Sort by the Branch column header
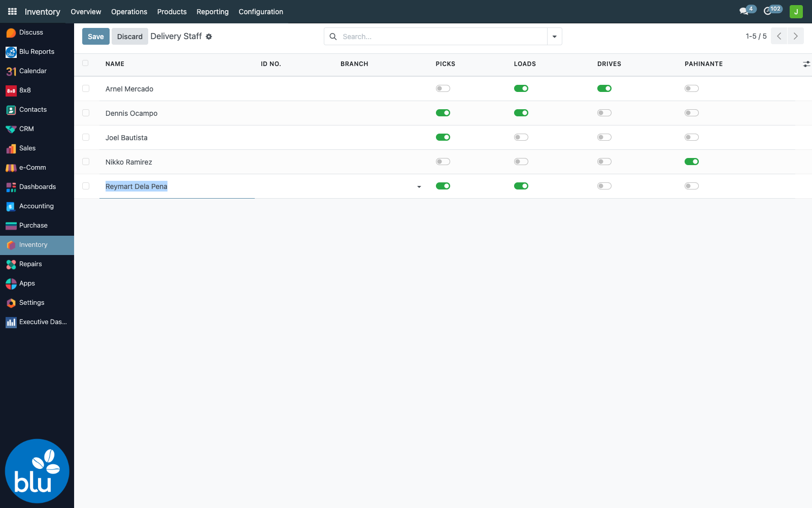Image resolution: width=812 pixels, height=508 pixels. click(354, 64)
